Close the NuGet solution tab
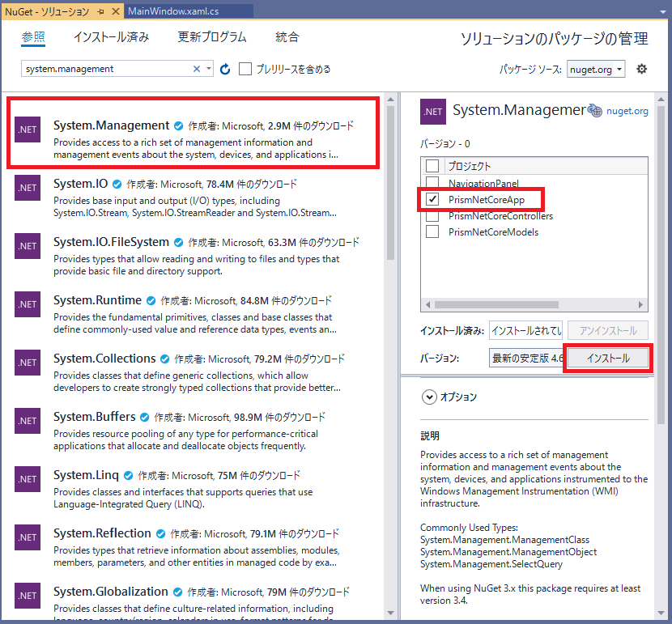Image resolution: width=672 pixels, height=624 pixels. [x=115, y=11]
